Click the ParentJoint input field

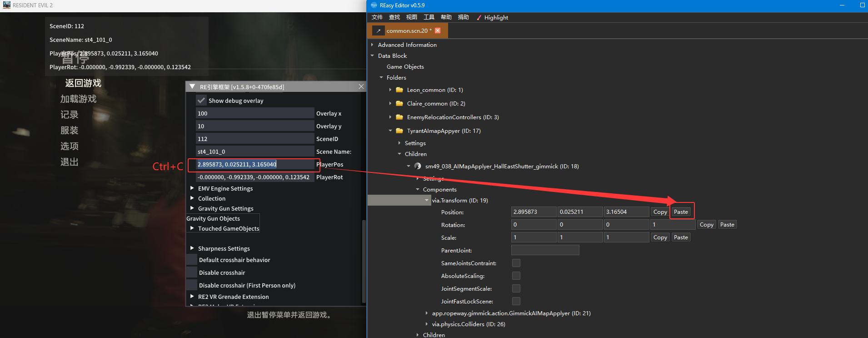coord(545,250)
